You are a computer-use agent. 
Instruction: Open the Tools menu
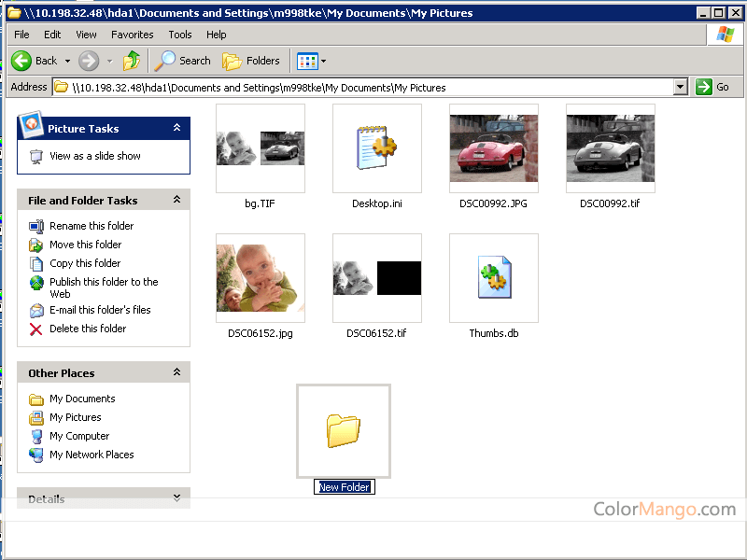[x=180, y=35]
